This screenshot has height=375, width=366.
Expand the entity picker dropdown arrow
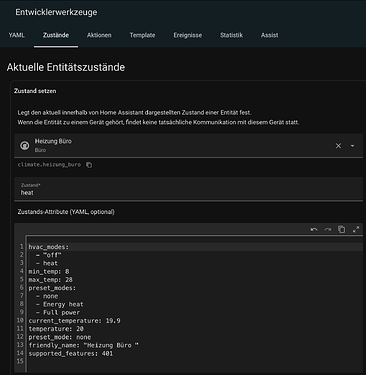352,146
